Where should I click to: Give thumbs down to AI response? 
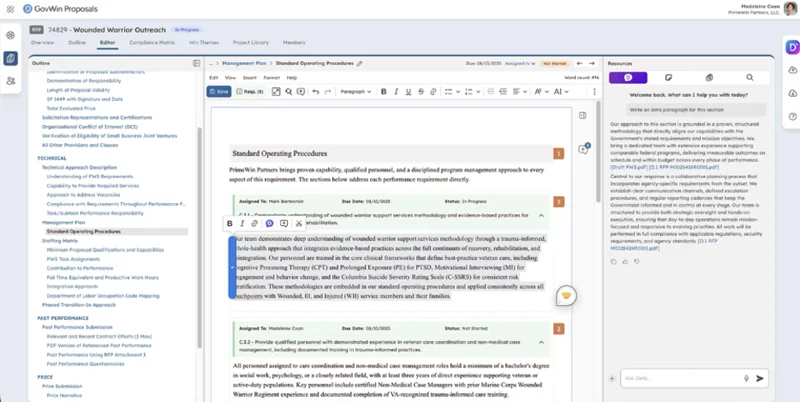(636, 262)
